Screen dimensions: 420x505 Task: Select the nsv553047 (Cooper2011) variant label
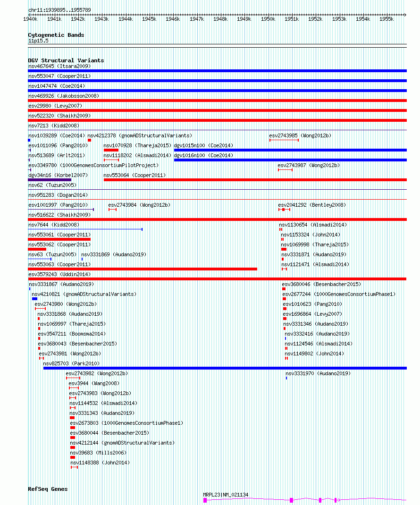pos(59,76)
